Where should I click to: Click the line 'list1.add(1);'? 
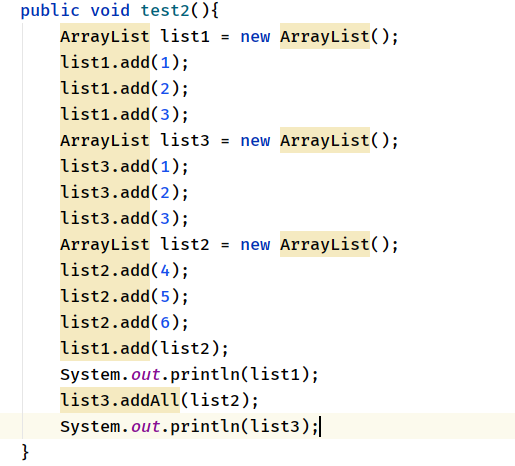click(124, 63)
